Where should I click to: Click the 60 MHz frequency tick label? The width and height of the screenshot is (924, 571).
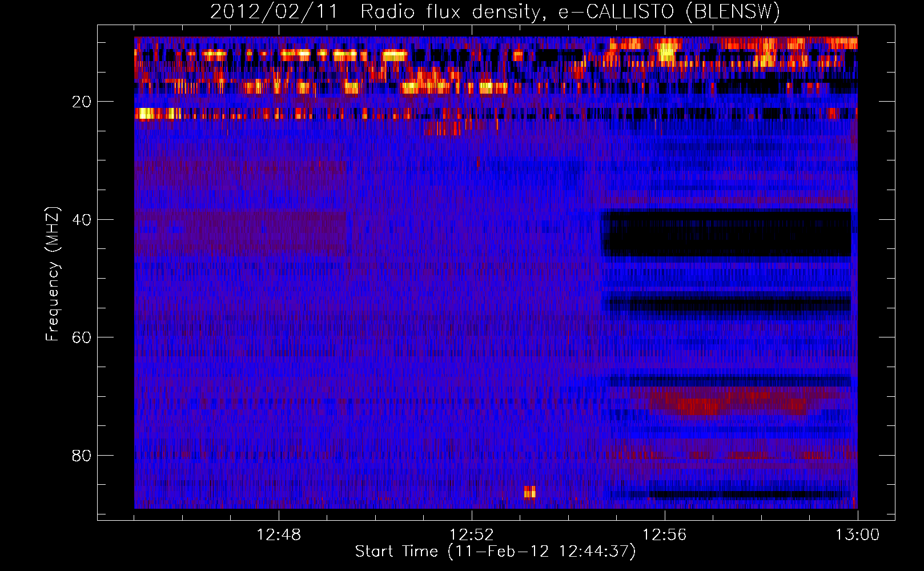pos(82,337)
